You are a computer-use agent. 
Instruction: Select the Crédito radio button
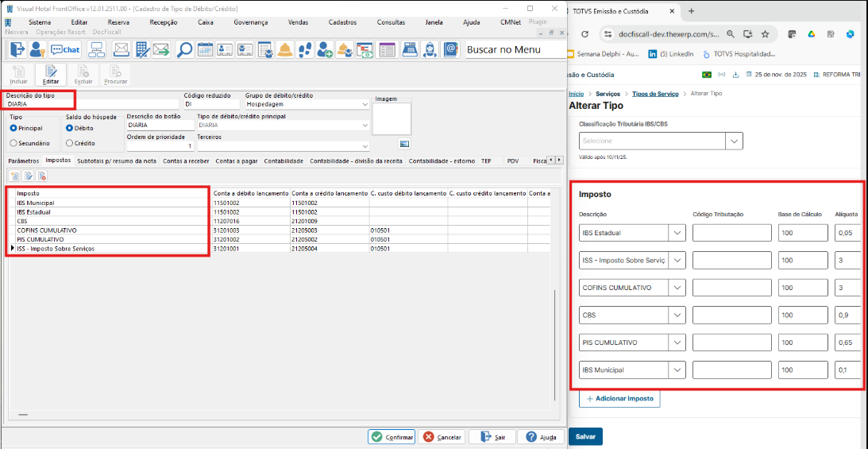pos(70,143)
